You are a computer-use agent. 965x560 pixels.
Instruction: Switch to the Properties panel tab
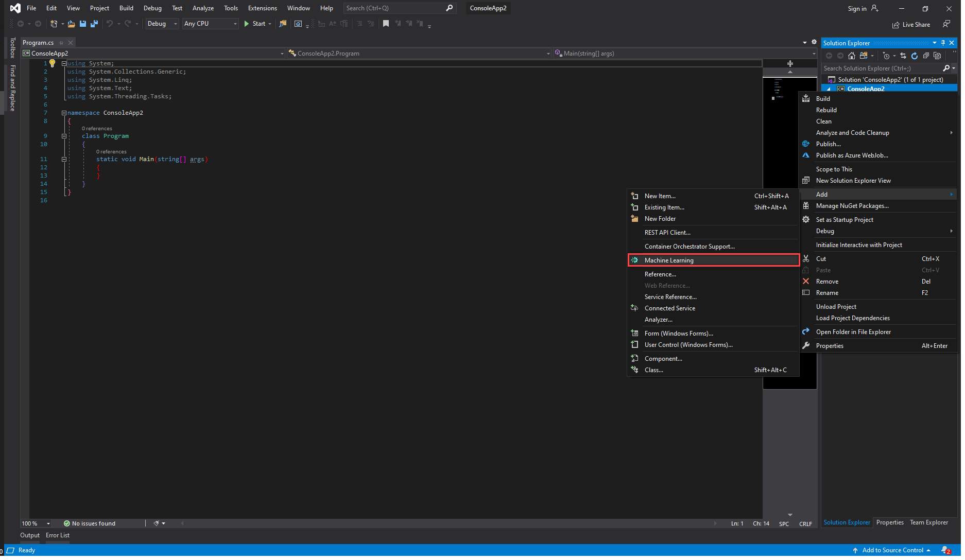pos(889,522)
